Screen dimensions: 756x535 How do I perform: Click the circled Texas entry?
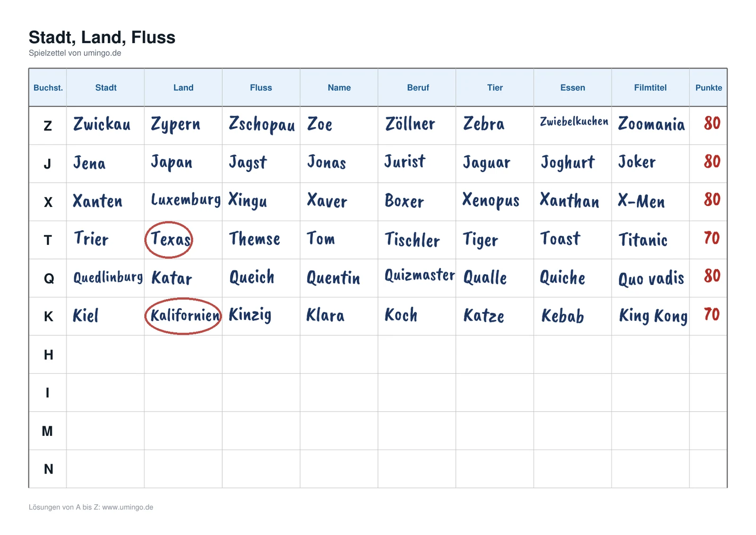pos(169,240)
